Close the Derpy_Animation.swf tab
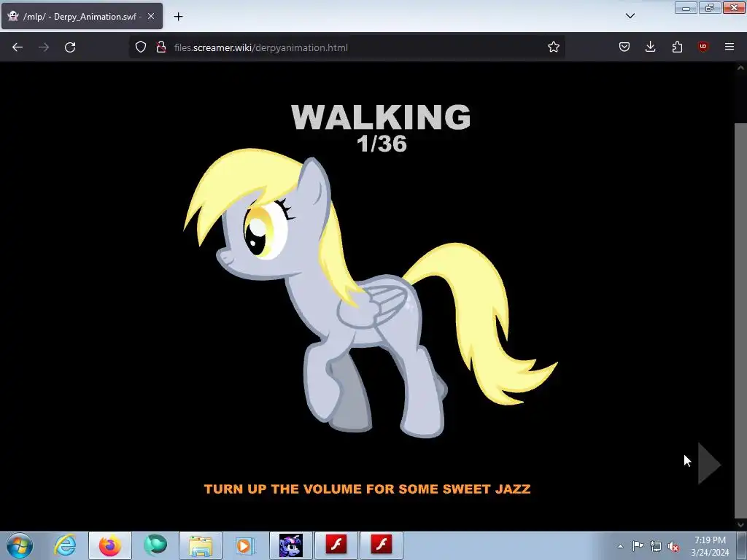Screen dimensions: 747x560 pyautogui.click(x=150, y=16)
